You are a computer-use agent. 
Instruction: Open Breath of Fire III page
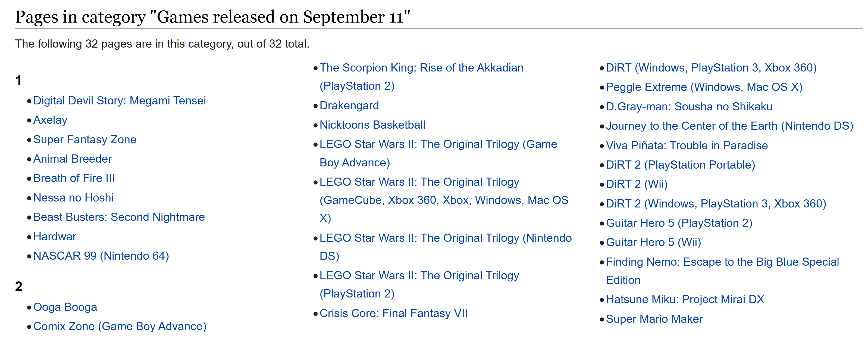(x=74, y=178)
